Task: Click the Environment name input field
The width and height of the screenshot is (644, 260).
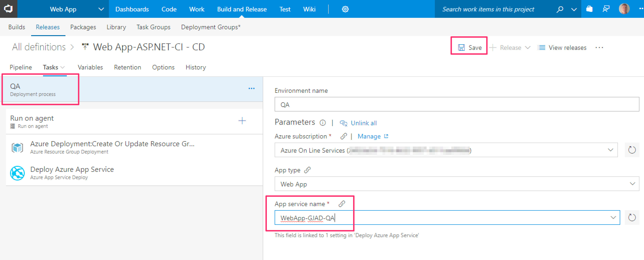Action: pos(457,104)
